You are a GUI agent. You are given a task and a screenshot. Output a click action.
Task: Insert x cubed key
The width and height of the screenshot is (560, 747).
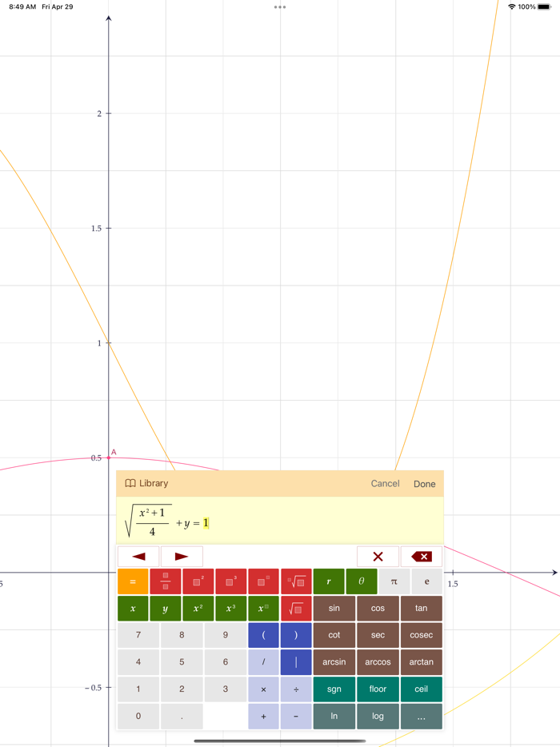pyautogui.click(x=231, y=609)
